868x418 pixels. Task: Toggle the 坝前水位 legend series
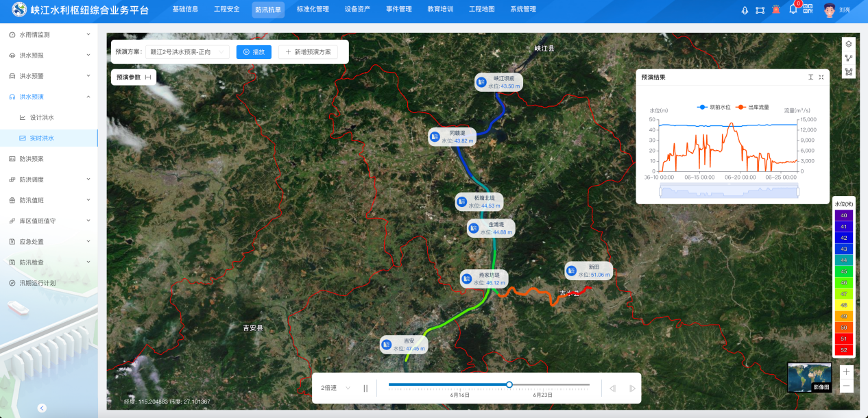pyautogui.click(x=714, y=108)
